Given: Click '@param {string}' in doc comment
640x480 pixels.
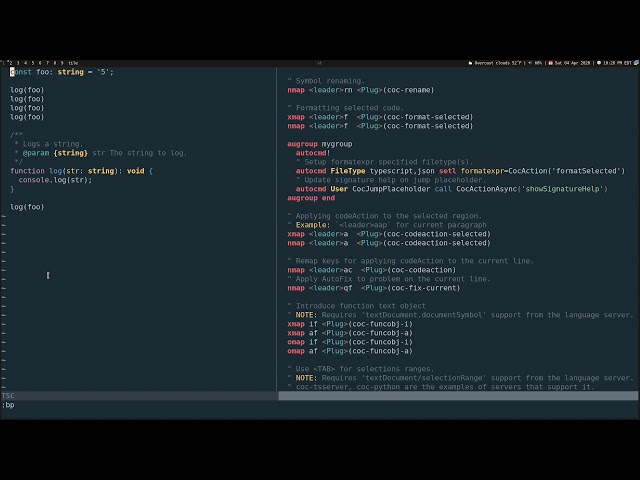Looking at the screenshot, I should pos(55,153).
